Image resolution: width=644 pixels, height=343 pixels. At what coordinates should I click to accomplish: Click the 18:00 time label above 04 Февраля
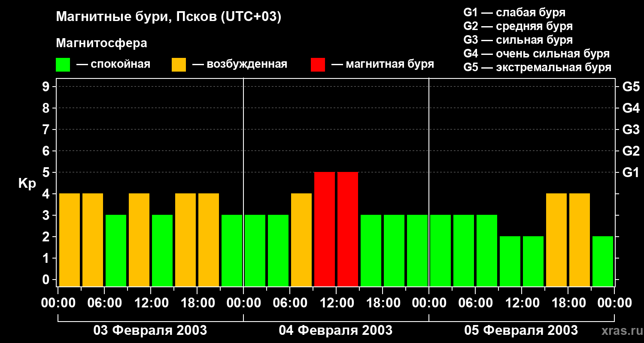click(x=383, y=303)
